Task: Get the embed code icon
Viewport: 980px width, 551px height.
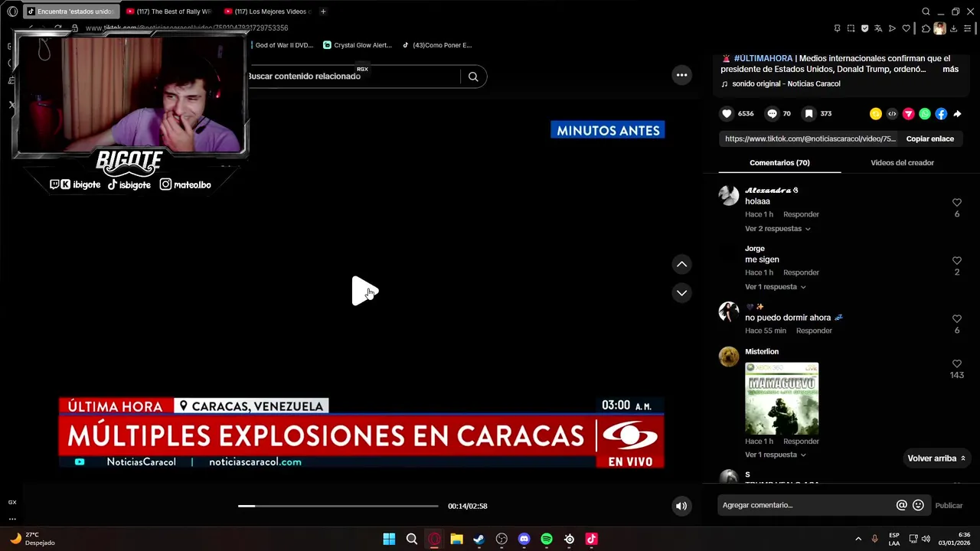Action: (x=892, y=114)
